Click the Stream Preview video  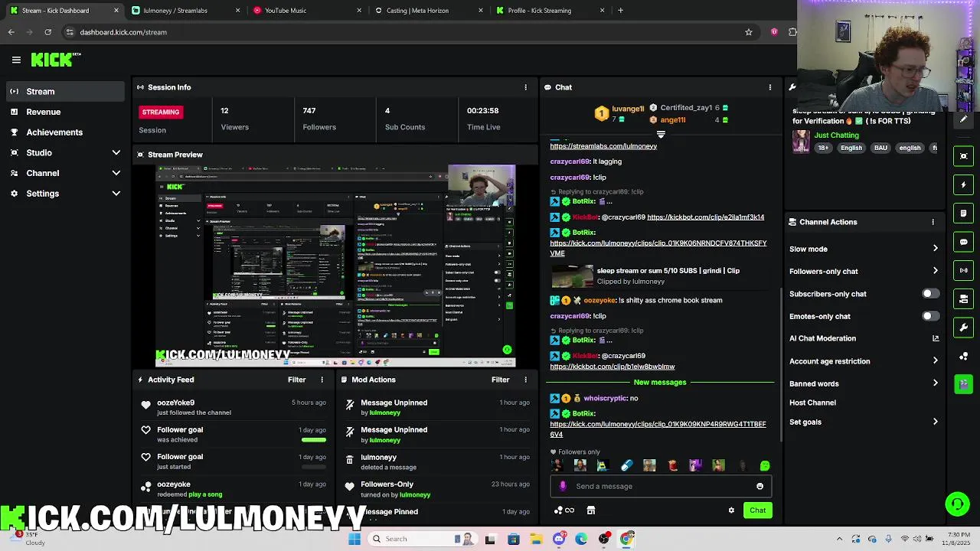335,266
